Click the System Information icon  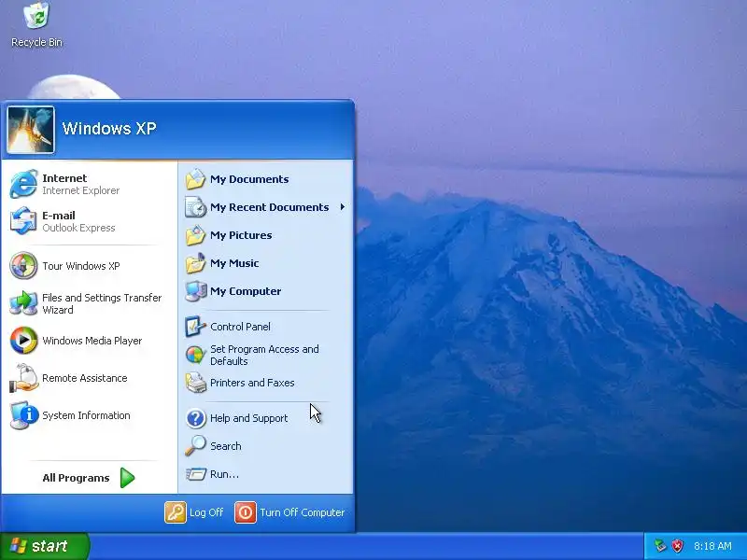23,415
